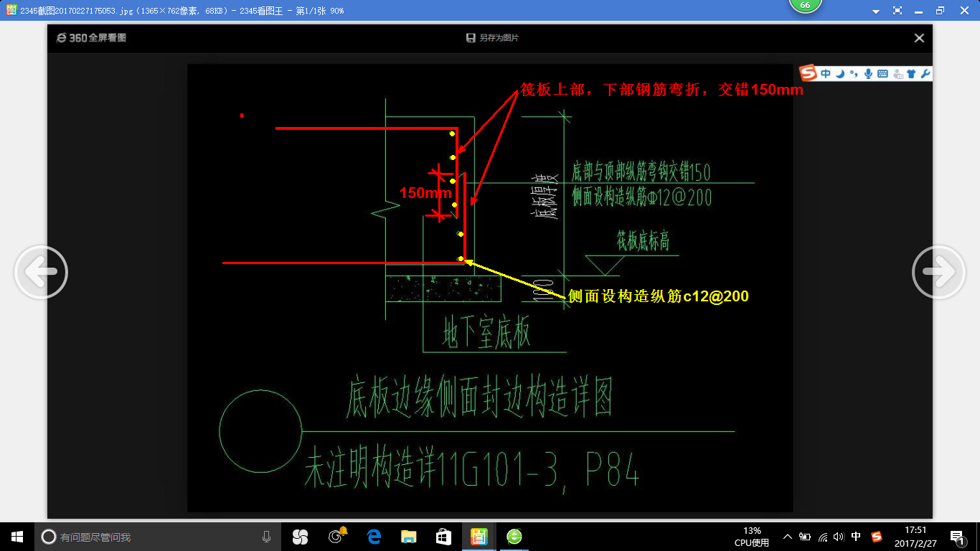This screenshot has width=980, height=551.
Task: Open the clock showing 17:51
Action: [916, 537]
